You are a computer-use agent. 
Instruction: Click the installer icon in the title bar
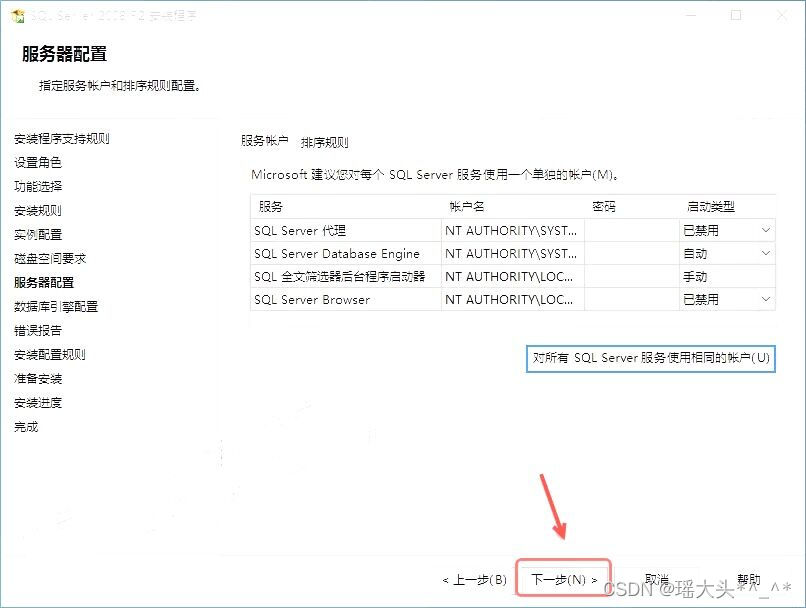tap(17, 16)
